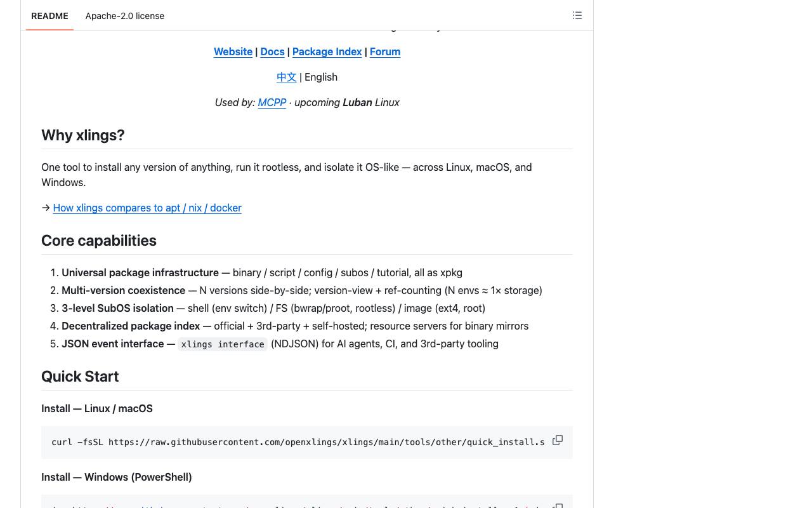Click the 'Install — Linux / macOS' label
Viewport: 812px width, 508px height.
97,409
